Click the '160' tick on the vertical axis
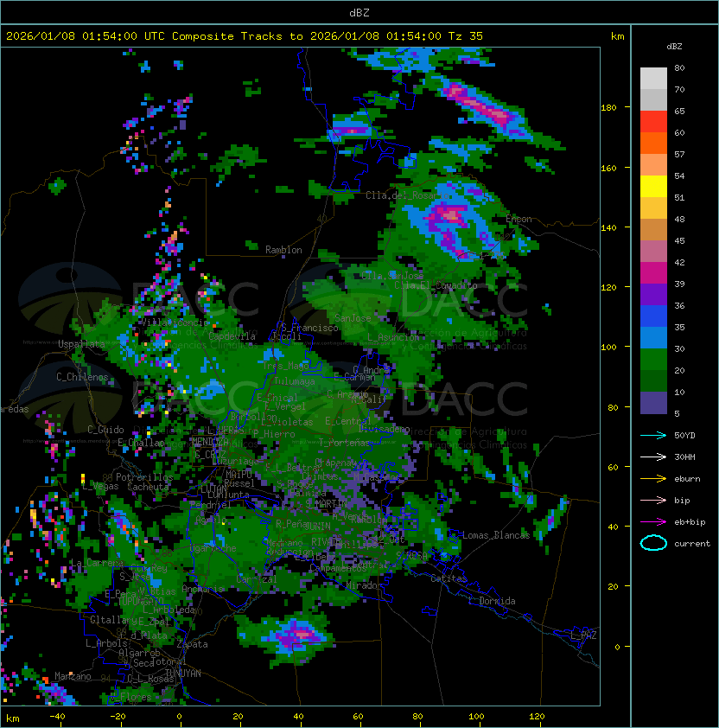The height and width of the screenshot is (728, 719). point(608,168)
